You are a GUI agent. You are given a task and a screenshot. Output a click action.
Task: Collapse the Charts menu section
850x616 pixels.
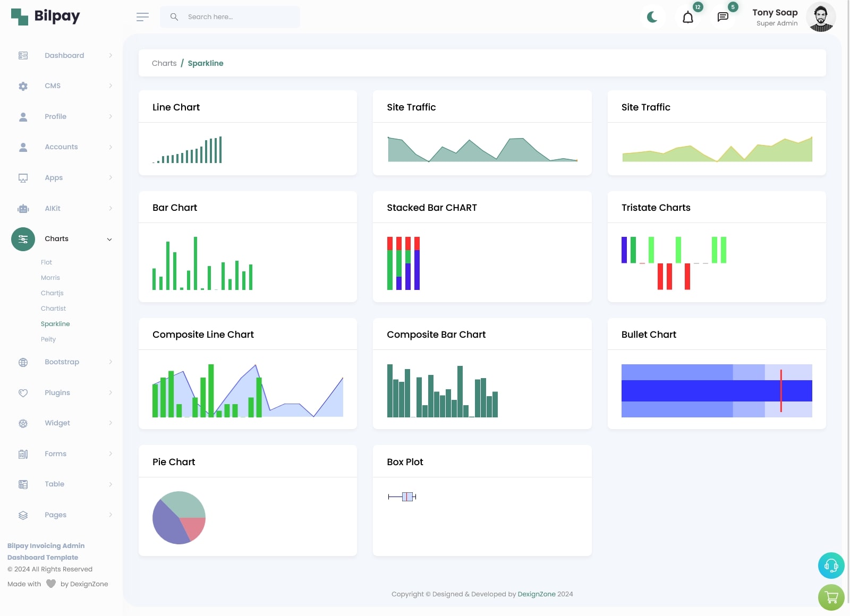click(109, 239)
